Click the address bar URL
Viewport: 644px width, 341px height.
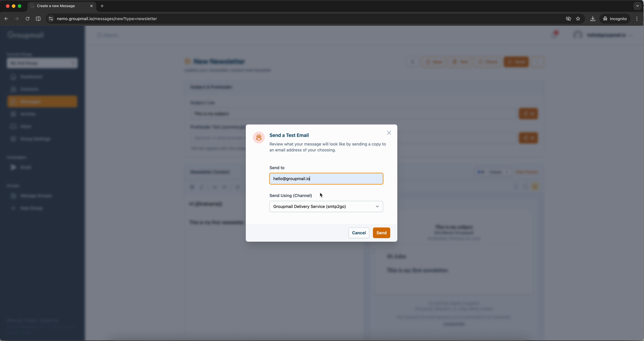click(107, 19)
